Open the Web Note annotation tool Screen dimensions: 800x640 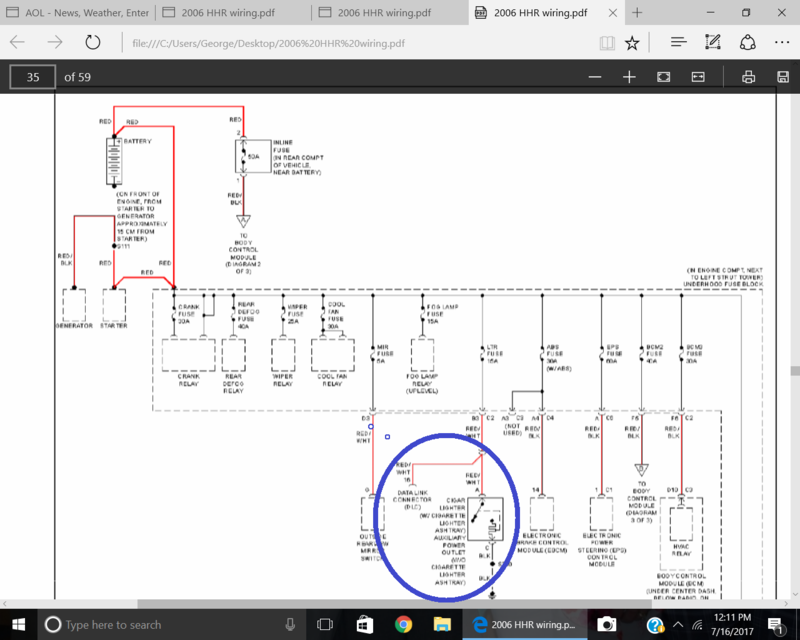(713, 43)
